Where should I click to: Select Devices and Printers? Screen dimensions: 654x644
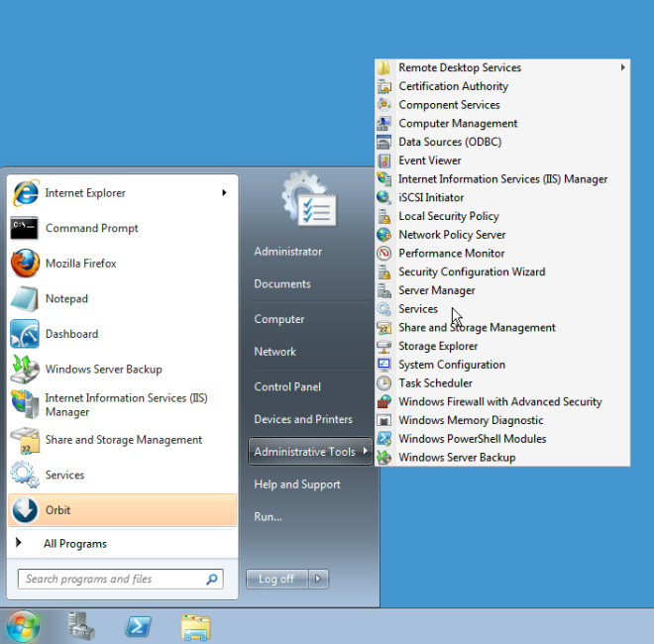coord(303,419)
